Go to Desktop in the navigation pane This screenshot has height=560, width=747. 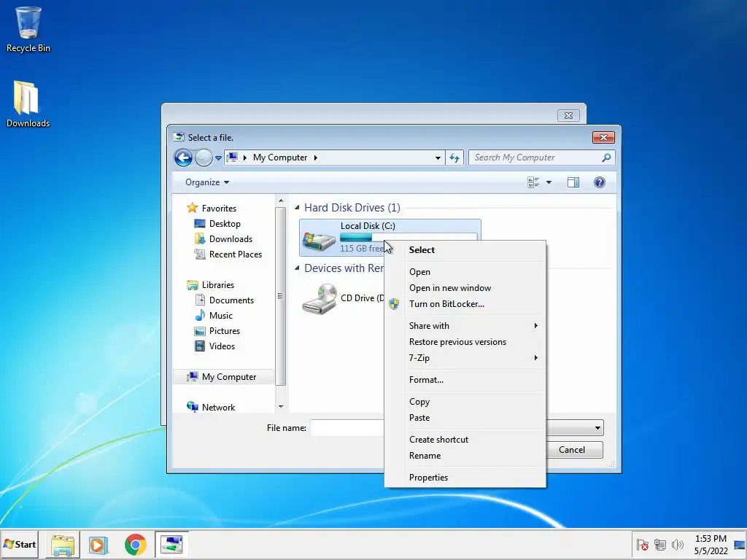[x=217, y=223]
